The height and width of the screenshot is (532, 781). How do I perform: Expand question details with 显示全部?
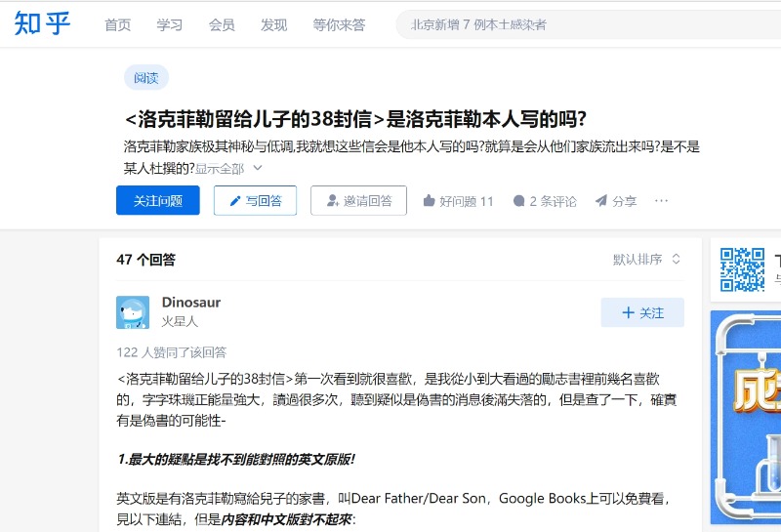tap(220, 169)
